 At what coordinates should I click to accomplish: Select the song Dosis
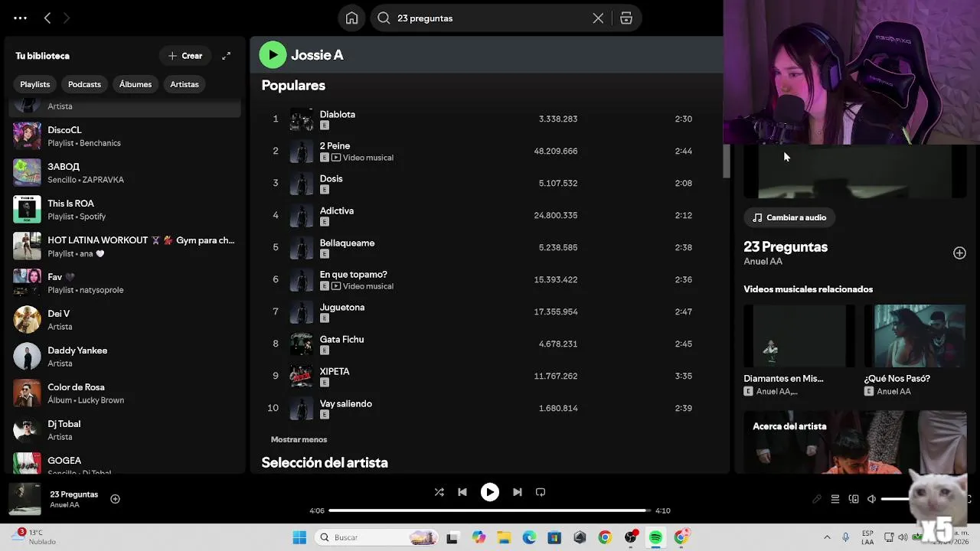click(331, 178)
